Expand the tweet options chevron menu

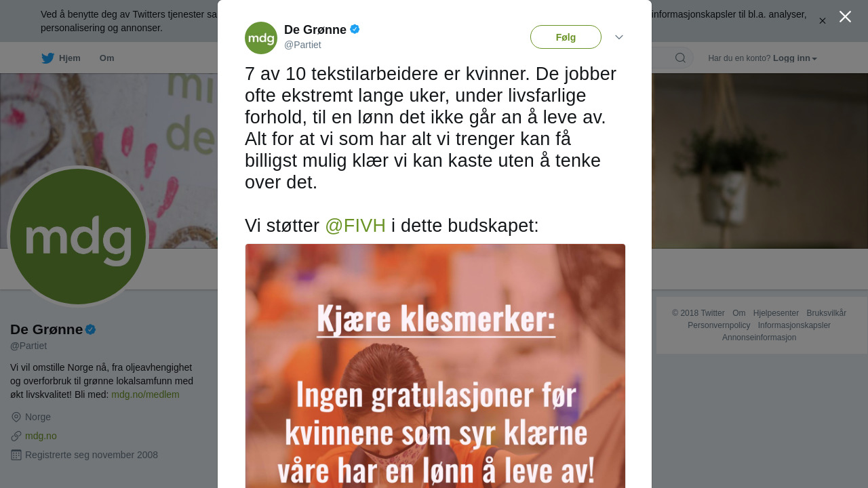[x=619, y=37]
